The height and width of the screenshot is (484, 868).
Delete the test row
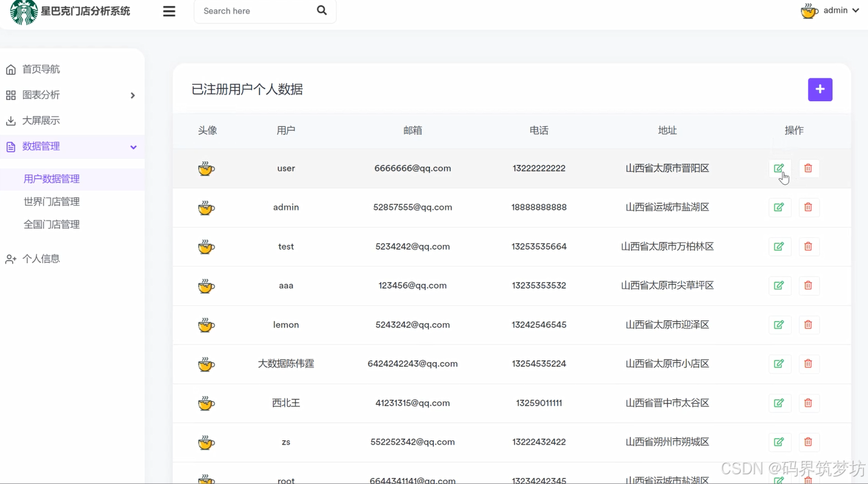(x=808, y=246)
